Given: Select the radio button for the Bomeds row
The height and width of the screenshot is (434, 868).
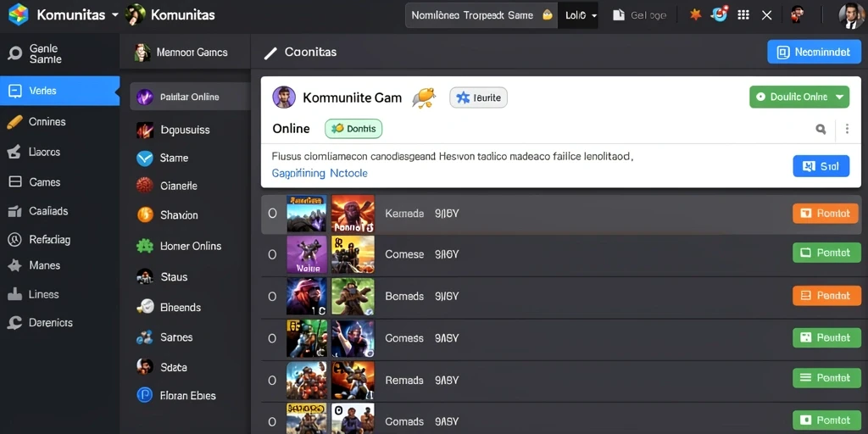Looking at the screenshot, I should [272, 297].
